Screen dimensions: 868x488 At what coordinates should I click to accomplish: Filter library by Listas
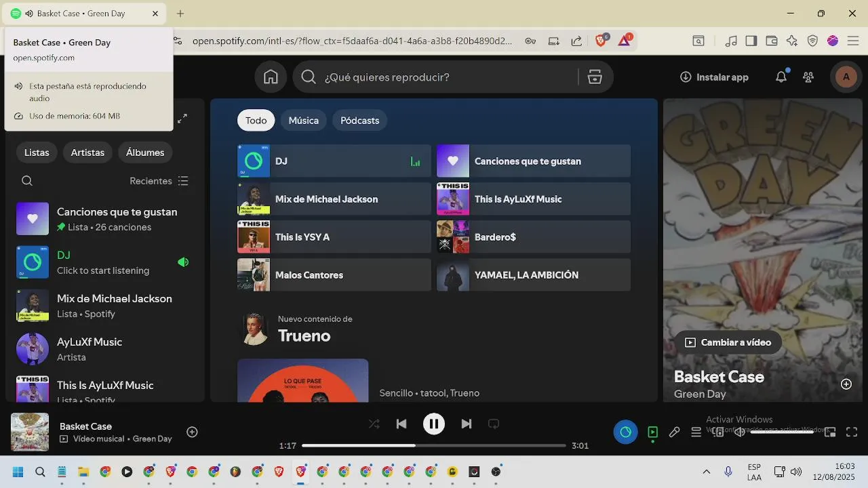[37, 152]
